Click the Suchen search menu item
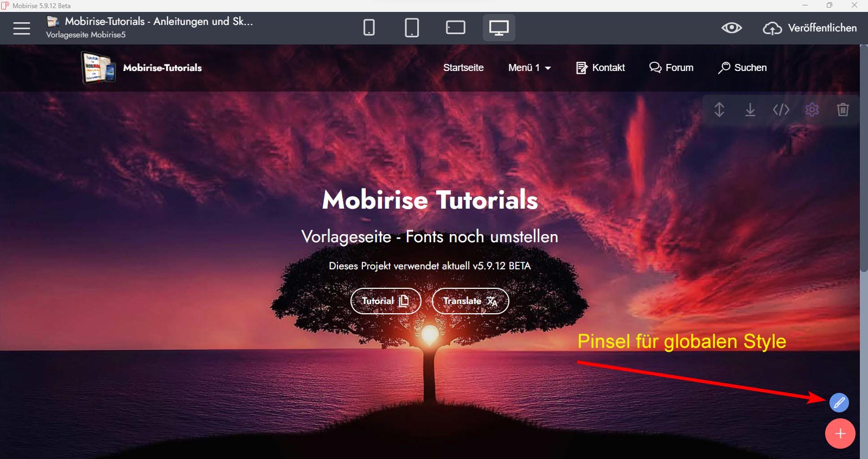The height and width of the screenshot is (459, 868). (x=742, y=68)
